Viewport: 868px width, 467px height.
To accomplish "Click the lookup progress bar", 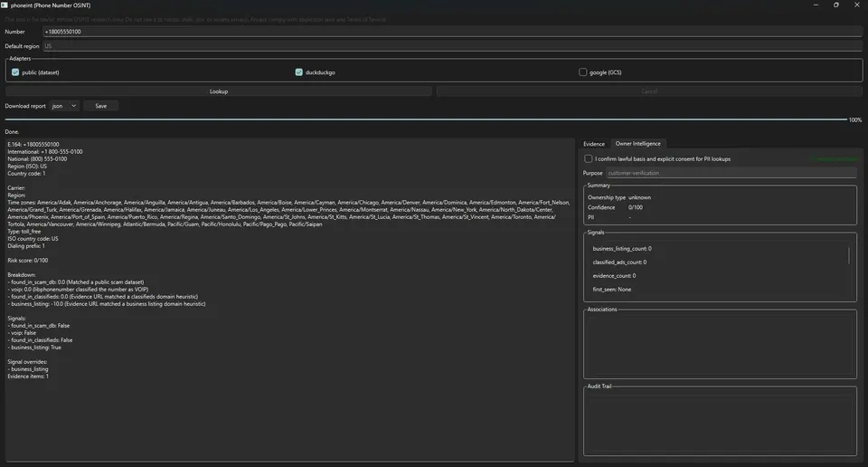I will coord(426,119).
